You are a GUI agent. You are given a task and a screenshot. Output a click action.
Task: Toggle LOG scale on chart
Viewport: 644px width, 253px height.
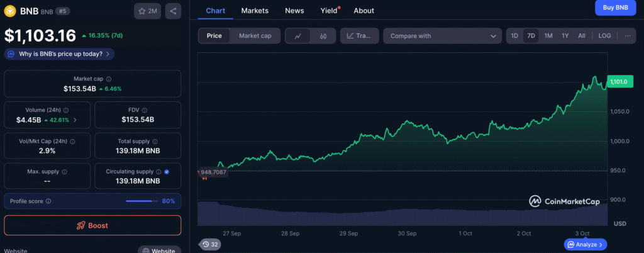(604, 36)
